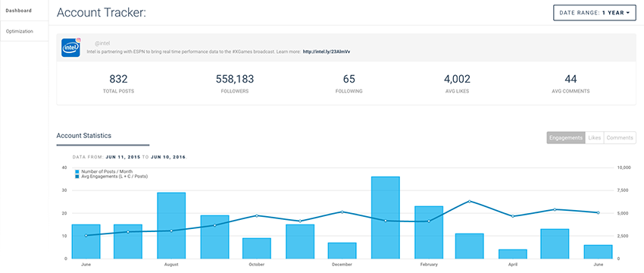Viewport: 644px width, 273px height.
Task: Click the 558,183 Followers statistic
Action: point(235,83)
